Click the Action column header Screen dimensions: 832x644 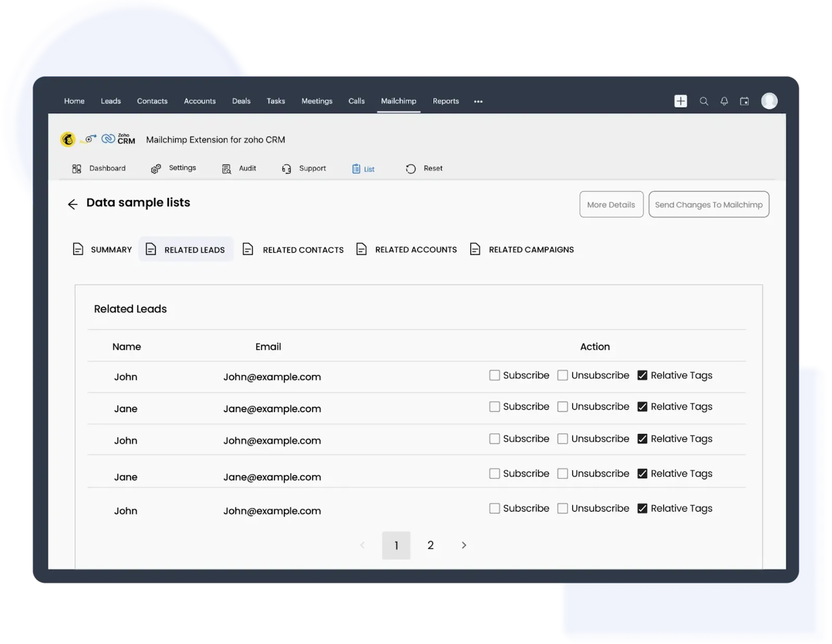[595, 347]
